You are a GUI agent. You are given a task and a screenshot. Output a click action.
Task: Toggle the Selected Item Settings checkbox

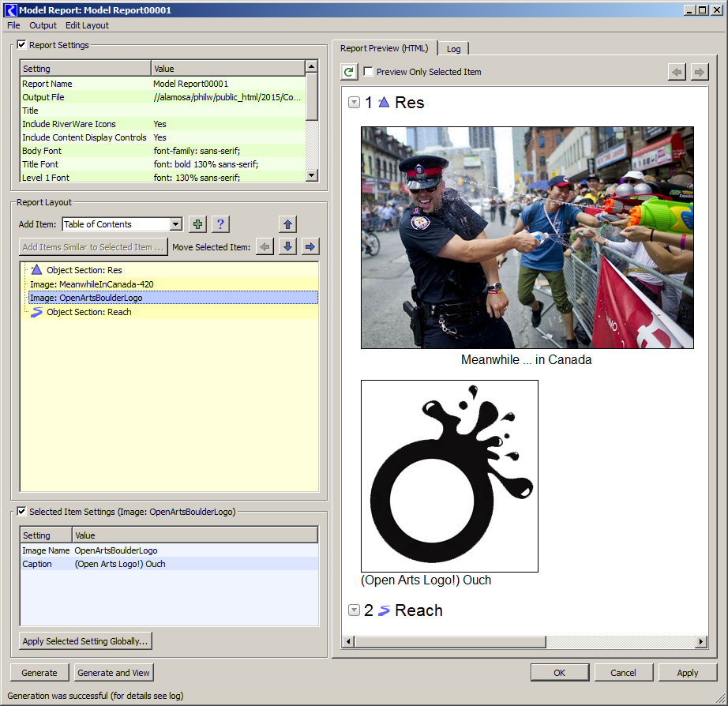pos(21,512)
